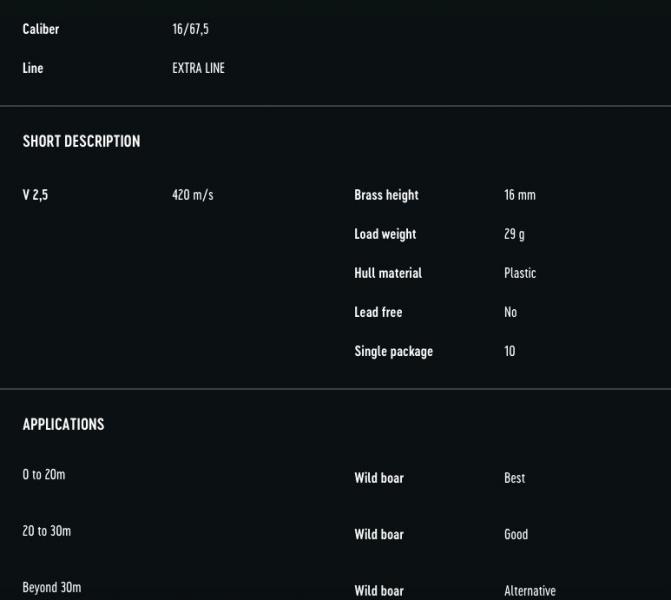Select the V 2,5 velocity label
671x600 pixels.
coord(35,195)
